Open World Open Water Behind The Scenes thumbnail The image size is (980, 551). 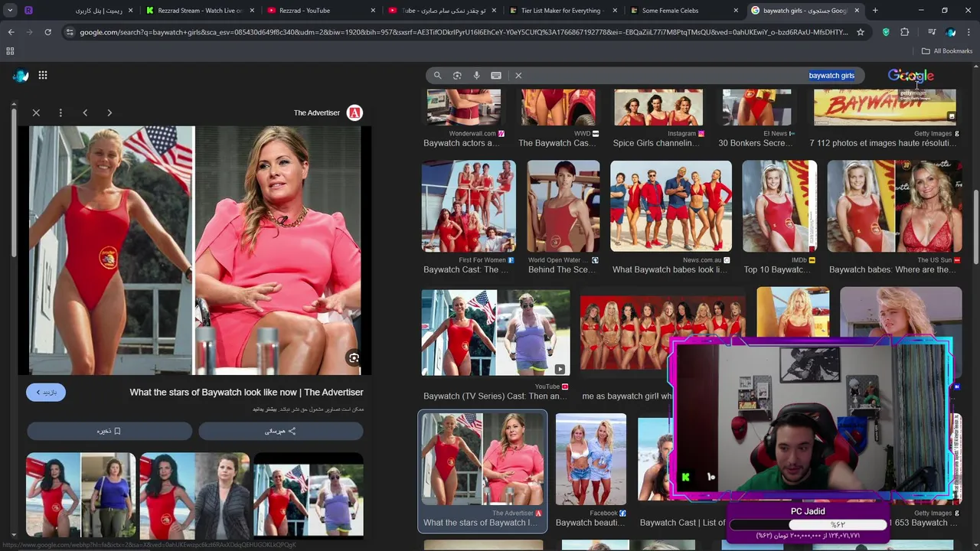click(563, 206)
